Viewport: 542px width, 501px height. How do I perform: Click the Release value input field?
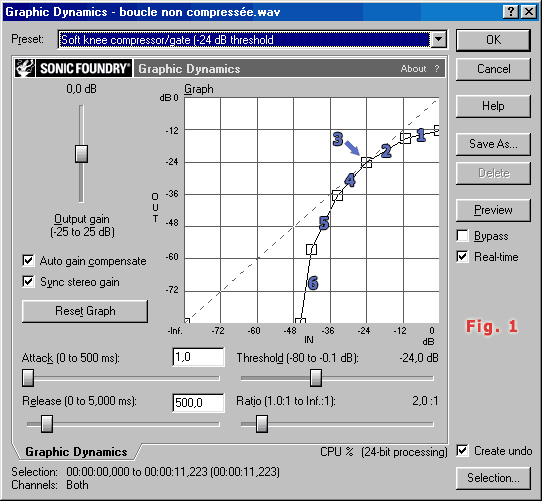pos(198,403)
